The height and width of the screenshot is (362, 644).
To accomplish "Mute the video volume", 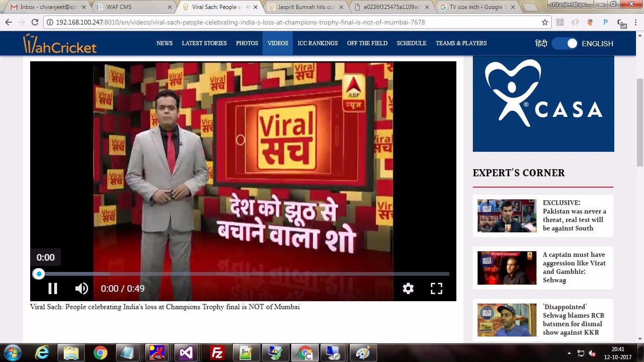I will [x=82, y=288].
